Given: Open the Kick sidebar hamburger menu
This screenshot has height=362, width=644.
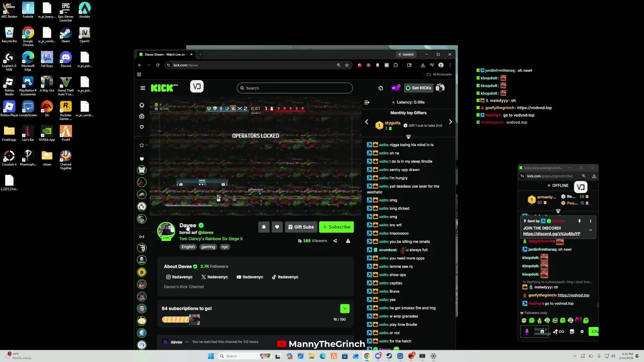Looking at the screenshot, I should coord(142,88).
